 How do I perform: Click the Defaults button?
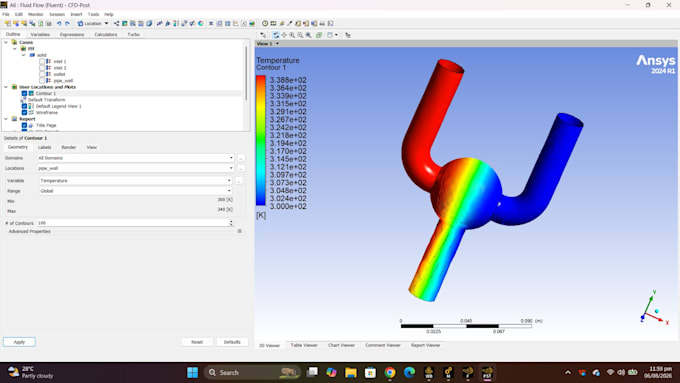(232, 342)
